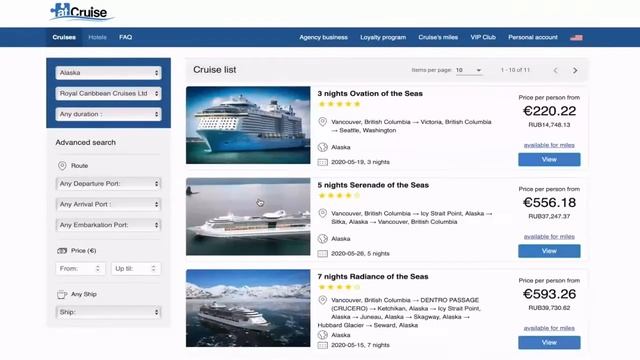640x360 pixels.
Task: Click the Price money icon
Action: click(62, 251)
